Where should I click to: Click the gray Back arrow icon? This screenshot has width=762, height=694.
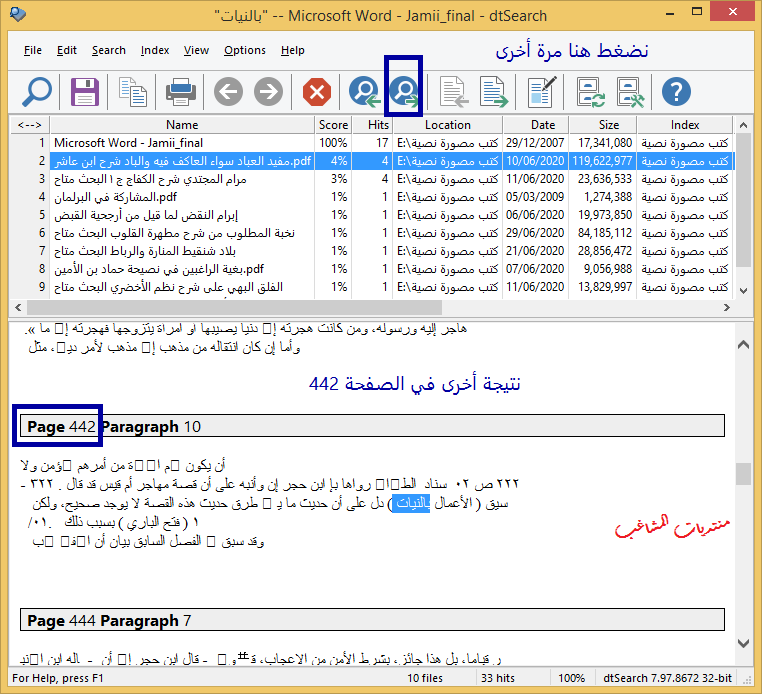coord(228,93)
